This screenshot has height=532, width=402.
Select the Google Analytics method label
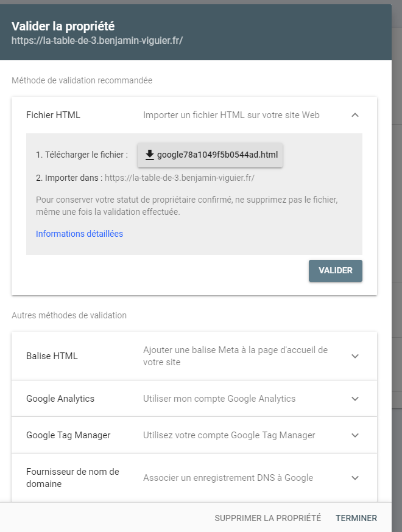tap(60, 399)
